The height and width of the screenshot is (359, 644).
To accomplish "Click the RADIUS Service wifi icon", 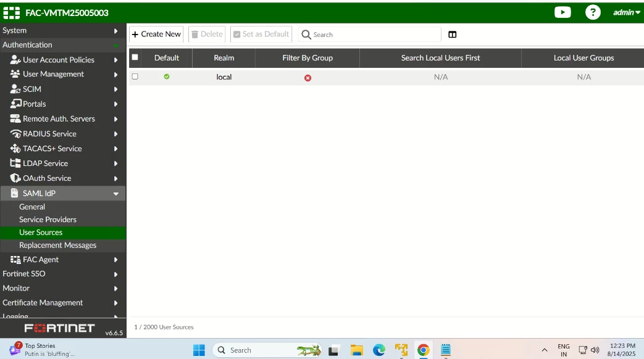I will (15, 134).
